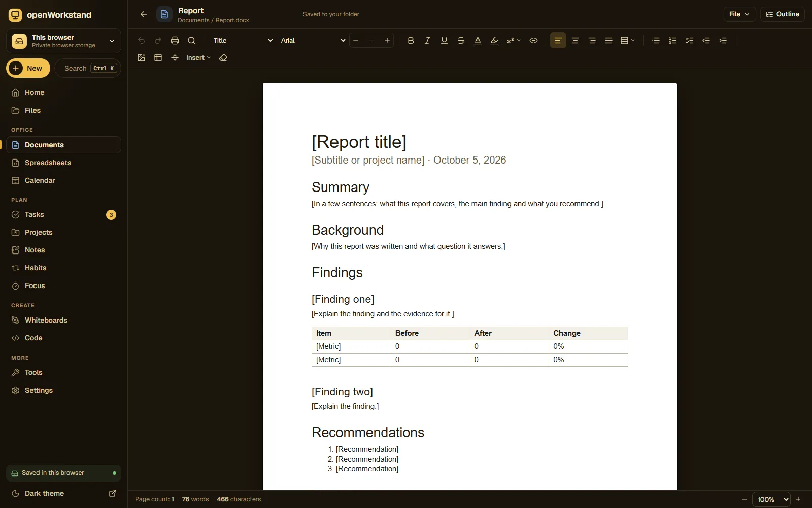Click the Search field
The image size is (812, 508).
pos(88,68)
